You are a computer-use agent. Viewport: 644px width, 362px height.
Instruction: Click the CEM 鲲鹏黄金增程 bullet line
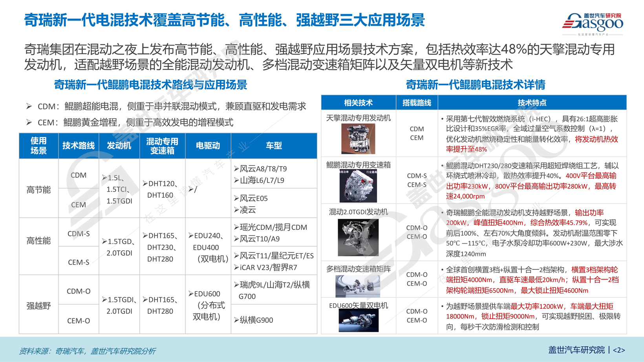[x=130, y=123]
